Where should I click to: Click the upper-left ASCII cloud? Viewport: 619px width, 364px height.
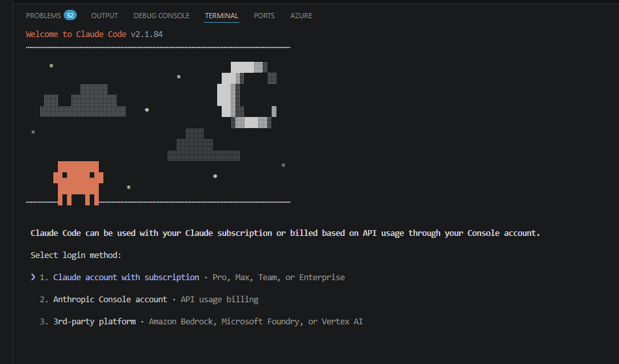[x=83, y=101]
